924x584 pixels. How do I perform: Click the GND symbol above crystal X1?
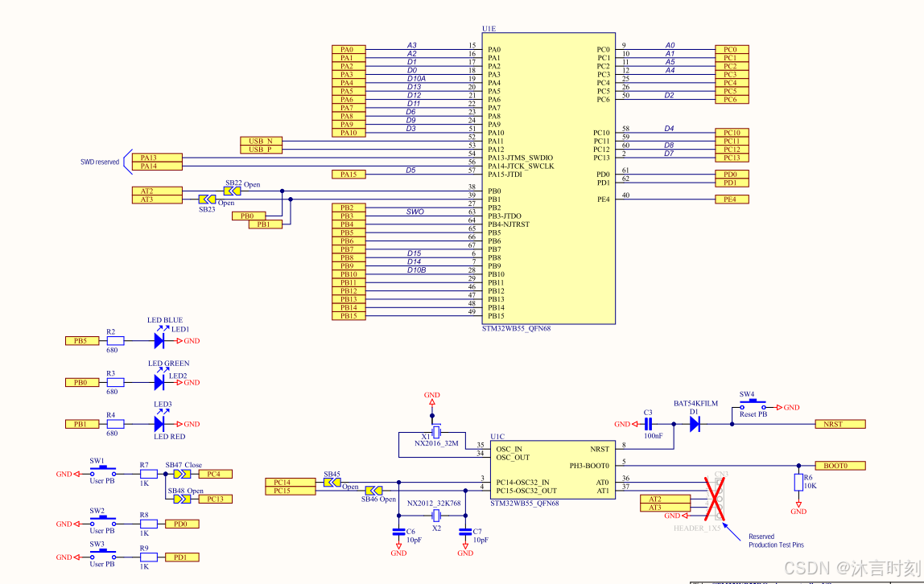432,399
